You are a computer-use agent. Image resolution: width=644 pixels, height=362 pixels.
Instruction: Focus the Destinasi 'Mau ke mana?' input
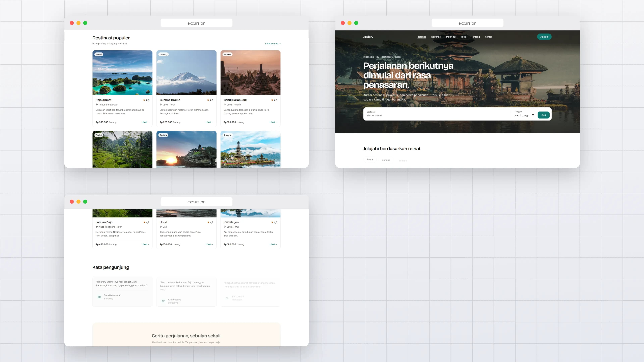(x=438, y=115)
